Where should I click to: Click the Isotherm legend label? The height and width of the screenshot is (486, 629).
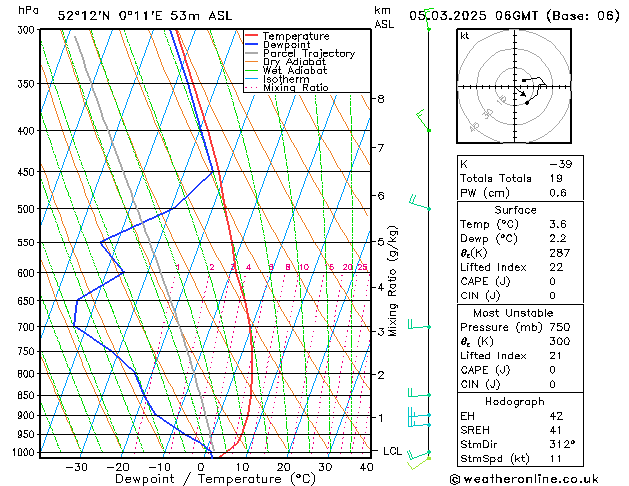(286, 79)
